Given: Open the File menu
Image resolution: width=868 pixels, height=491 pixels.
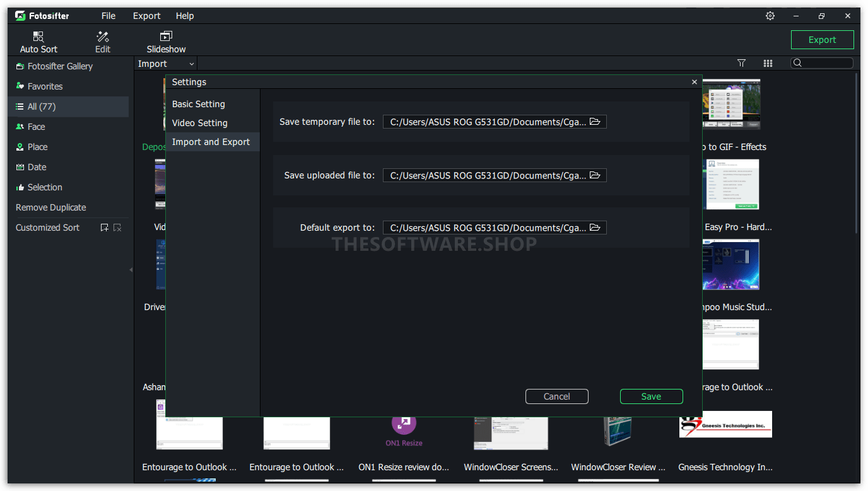Looking at the screenshot, I should pos(108,15).
